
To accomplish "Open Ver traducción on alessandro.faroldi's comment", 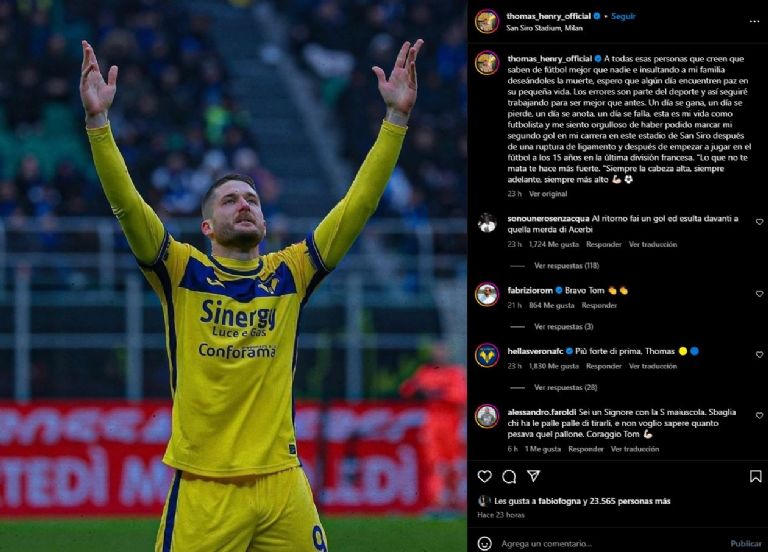I will (x=634, y=449).
